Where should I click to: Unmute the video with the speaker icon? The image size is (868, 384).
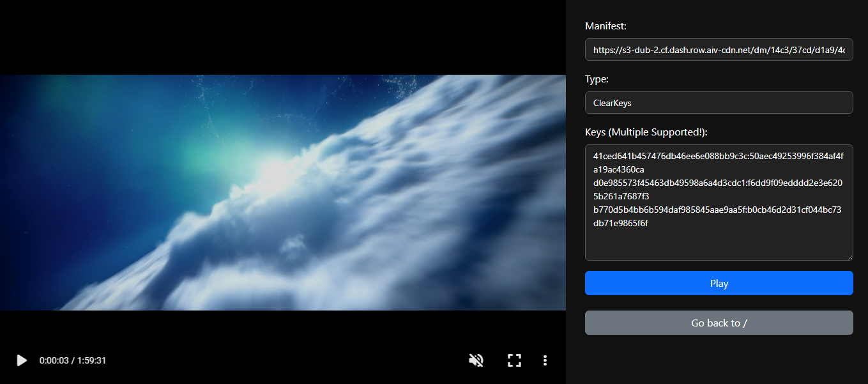(476, 360)
